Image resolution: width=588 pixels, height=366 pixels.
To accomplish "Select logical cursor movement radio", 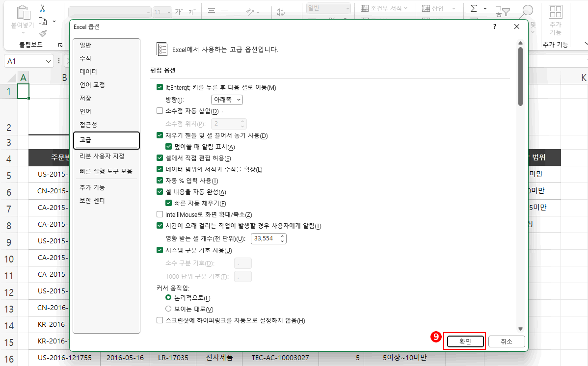I will [x=168, y=297].
